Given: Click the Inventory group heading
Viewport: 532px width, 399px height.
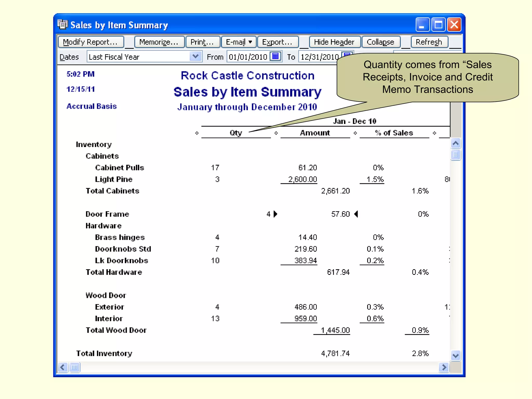Looking at the screenshot, I should pos(94,144).
